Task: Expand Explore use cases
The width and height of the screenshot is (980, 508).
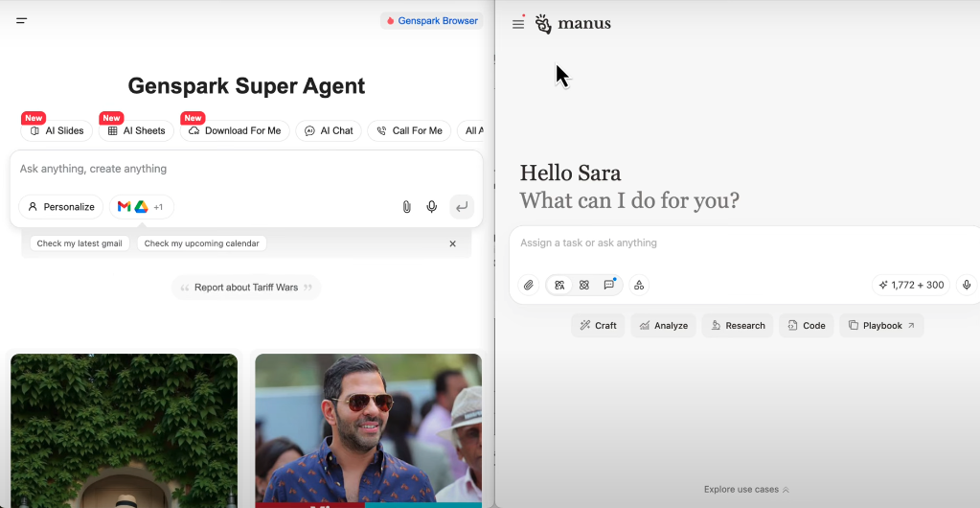Action: tap(746, 489)
